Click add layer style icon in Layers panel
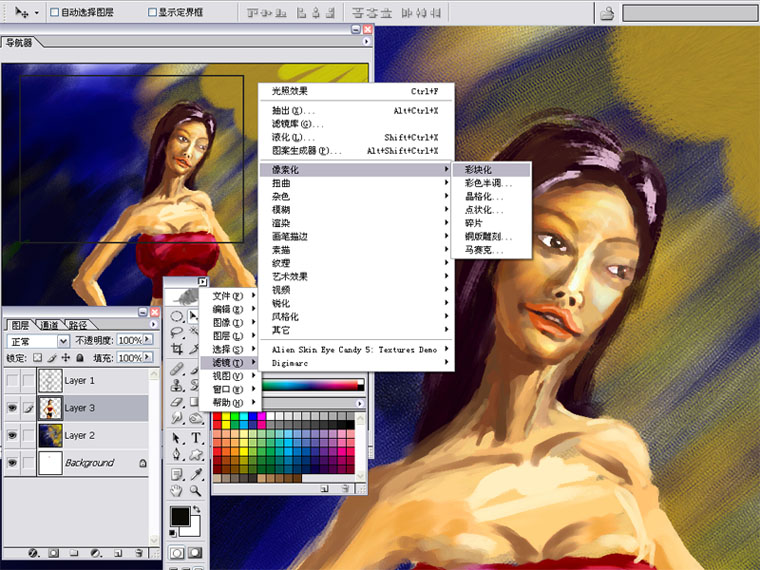The image size is (760, 570). [x=33, y=553]
